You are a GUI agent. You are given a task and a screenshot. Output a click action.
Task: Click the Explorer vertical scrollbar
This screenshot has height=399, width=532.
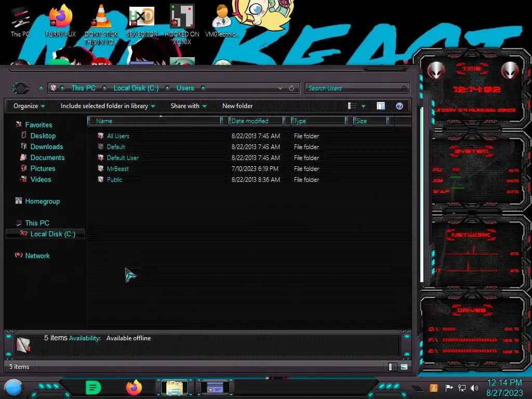coord(422,195)
